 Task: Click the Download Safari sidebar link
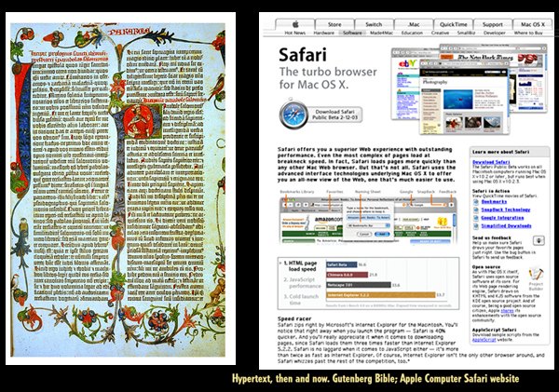(x=491, y=162)
